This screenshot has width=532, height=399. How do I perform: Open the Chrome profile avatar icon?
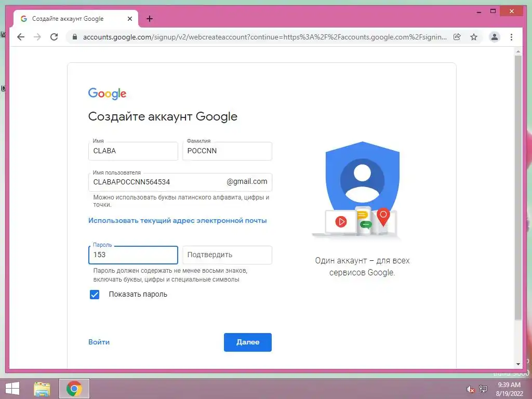(x=495, y=37)
